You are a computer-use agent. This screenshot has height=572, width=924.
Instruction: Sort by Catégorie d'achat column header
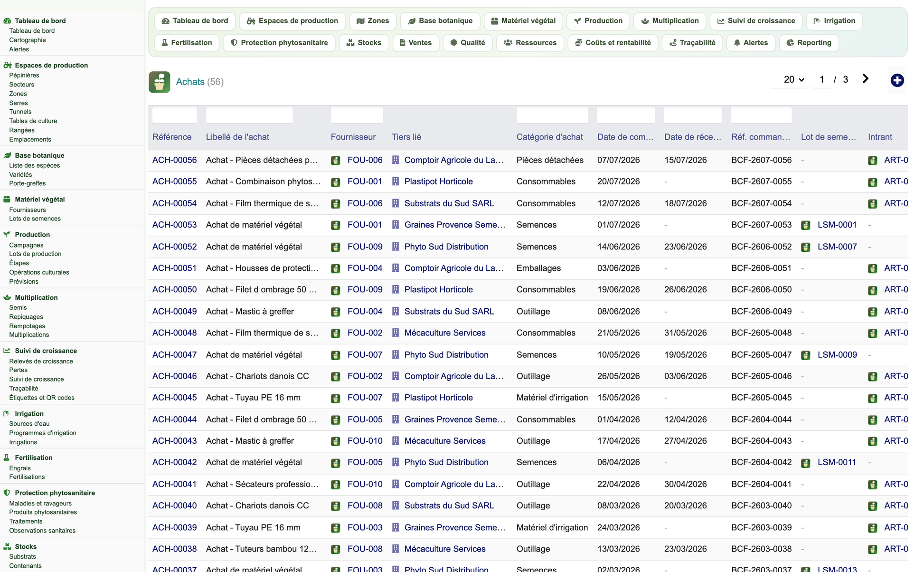pos(550,137)
